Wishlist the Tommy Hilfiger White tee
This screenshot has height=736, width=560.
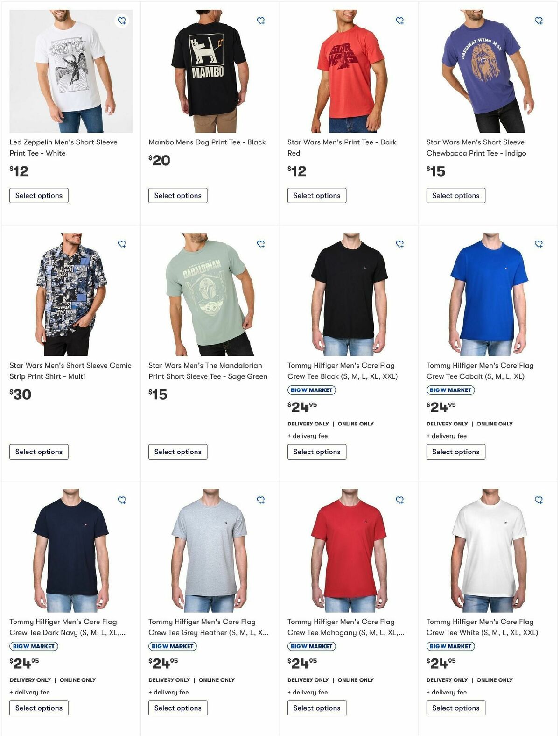539,500
